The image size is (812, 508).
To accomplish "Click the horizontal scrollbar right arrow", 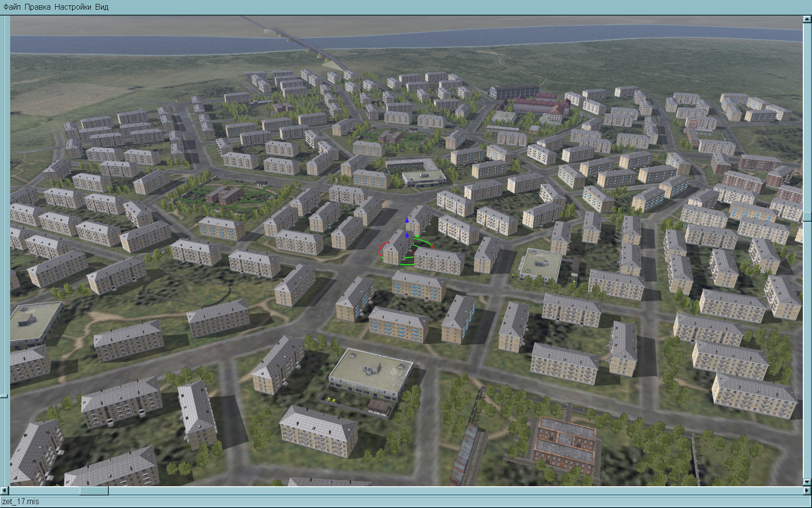I will pos(807,491).
